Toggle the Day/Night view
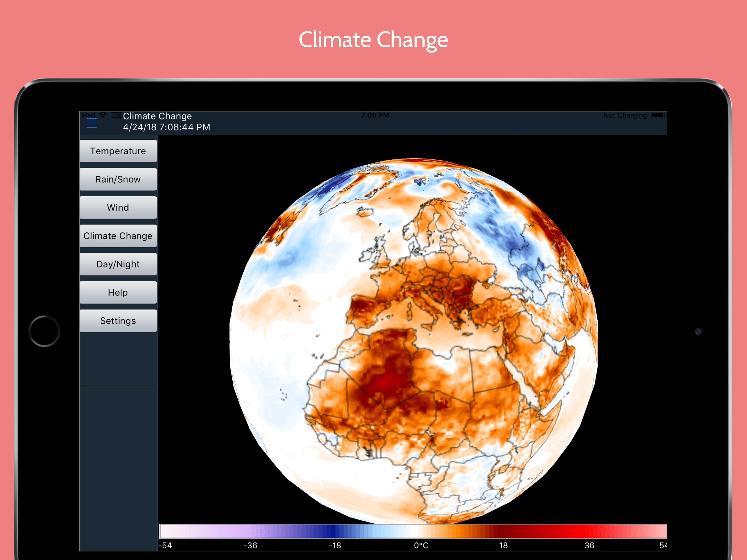This screenshot has height=560, width=747. [118, 264]
